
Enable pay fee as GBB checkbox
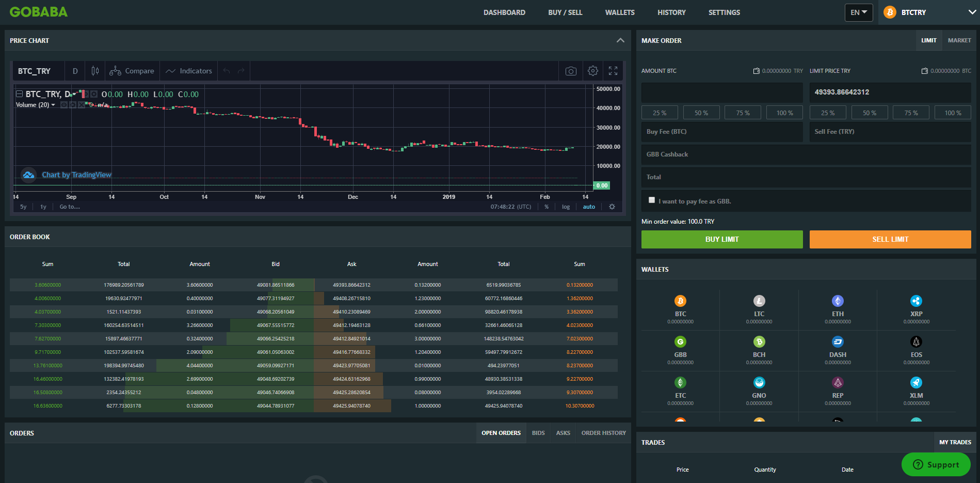(652, 200)
